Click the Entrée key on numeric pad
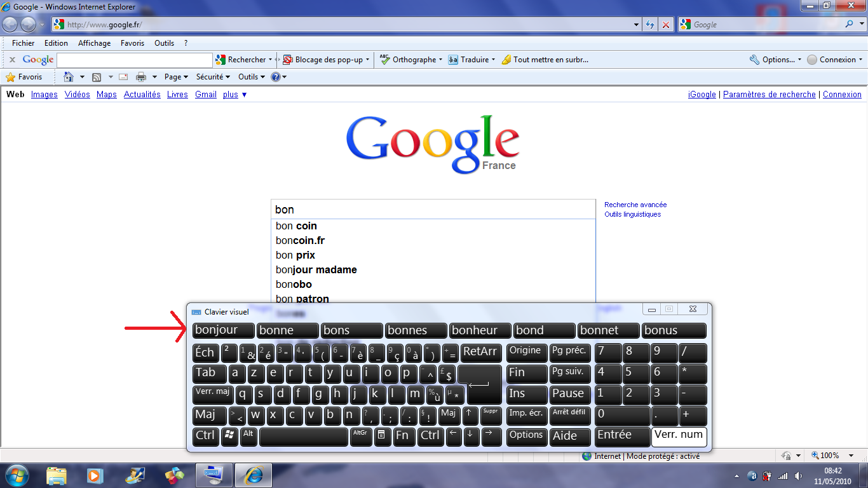This screenshot has height=488, width=868. (x=623, y=437)
